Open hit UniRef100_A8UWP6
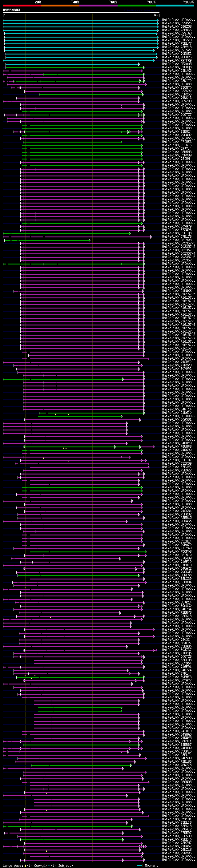The height and width of the screenshot is (868, 197). click(177, 446)
